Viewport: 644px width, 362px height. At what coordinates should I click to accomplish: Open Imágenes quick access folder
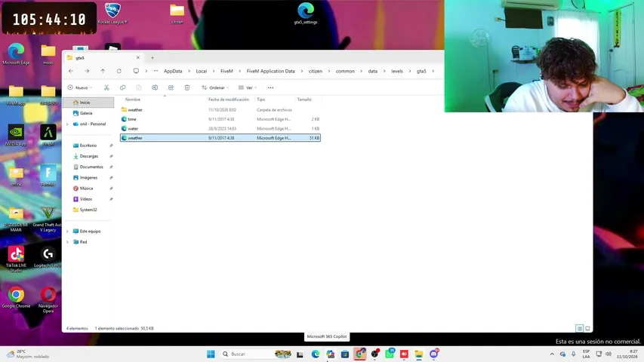click(88, 177)
